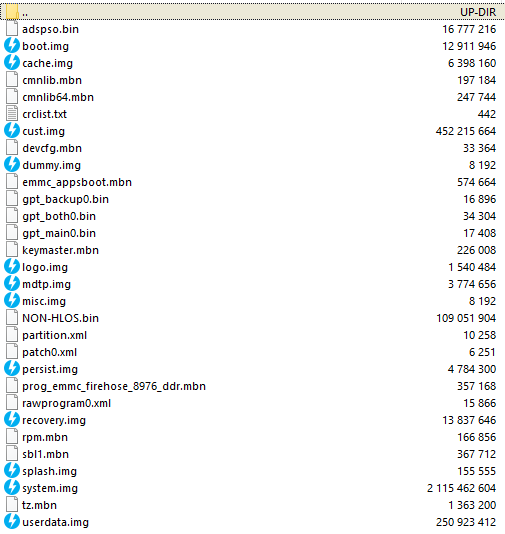Click the size value 442
Screen dimensions: 505x534
point(487,114)
